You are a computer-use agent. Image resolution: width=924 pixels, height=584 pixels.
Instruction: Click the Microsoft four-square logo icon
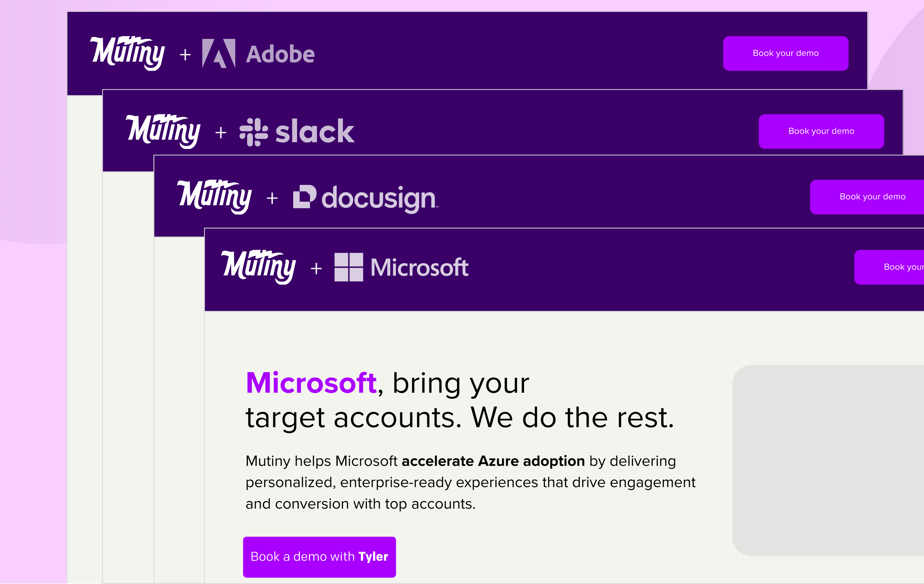(349, 267)
